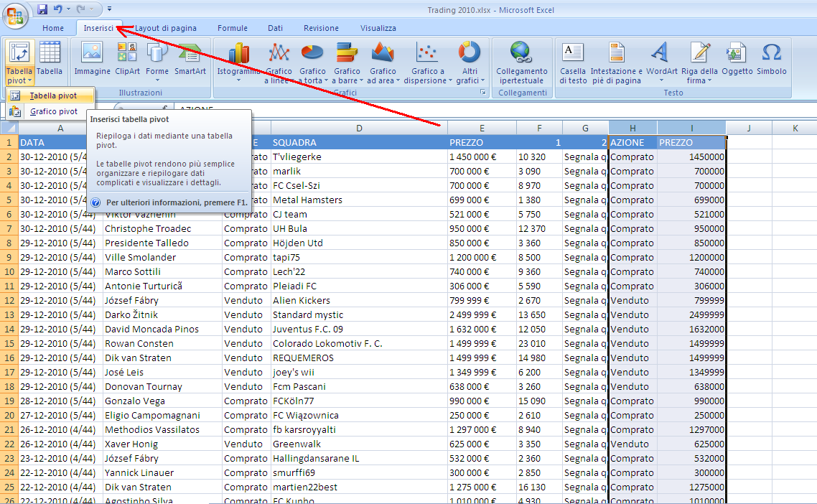Insert a Grafico a torta chart
Viewport: 817px width, 504px height.
pyautogui.click(x=312, y=62)
